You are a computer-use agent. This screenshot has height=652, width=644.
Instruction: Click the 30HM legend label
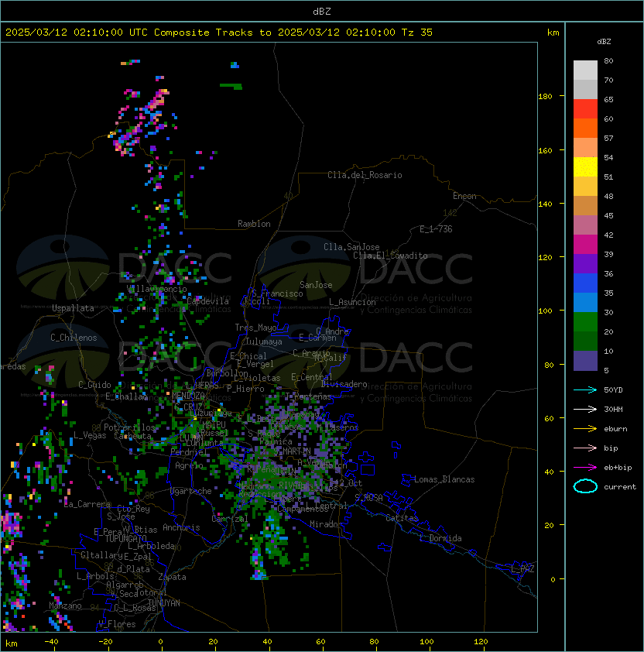tap(613, 409)
